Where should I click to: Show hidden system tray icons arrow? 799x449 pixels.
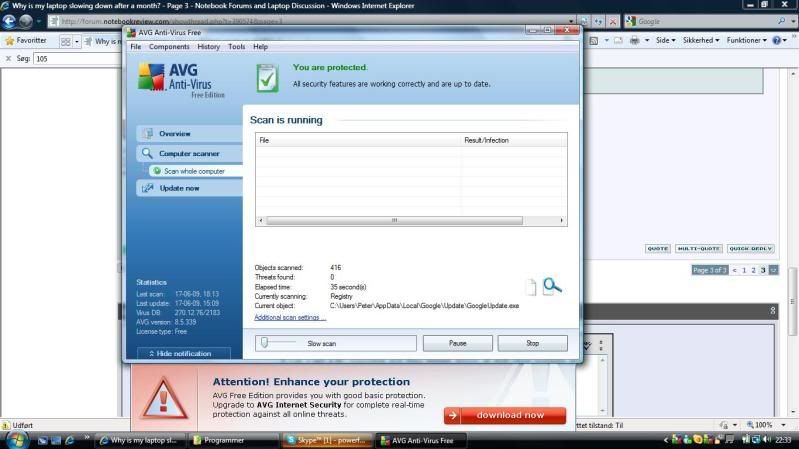[x=665, y=440]
